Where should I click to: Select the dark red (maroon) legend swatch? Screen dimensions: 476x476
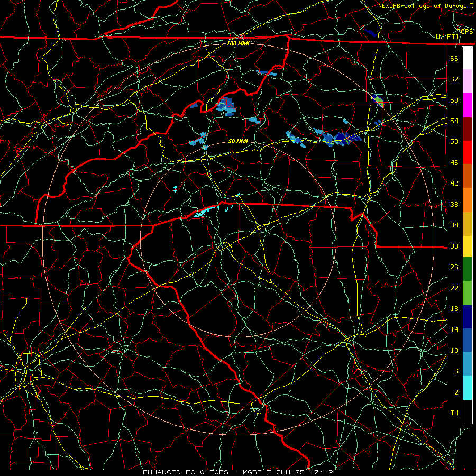467,129
